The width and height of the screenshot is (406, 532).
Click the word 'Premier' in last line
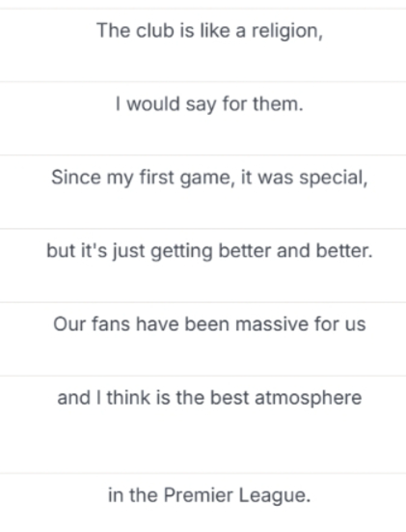(x=199, y=495)
